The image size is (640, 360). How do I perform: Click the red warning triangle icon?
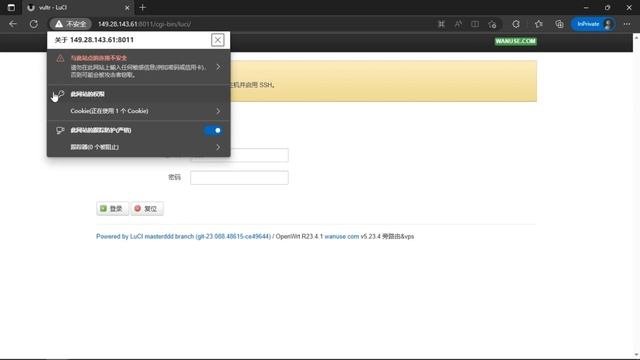(x=60, y=58)
